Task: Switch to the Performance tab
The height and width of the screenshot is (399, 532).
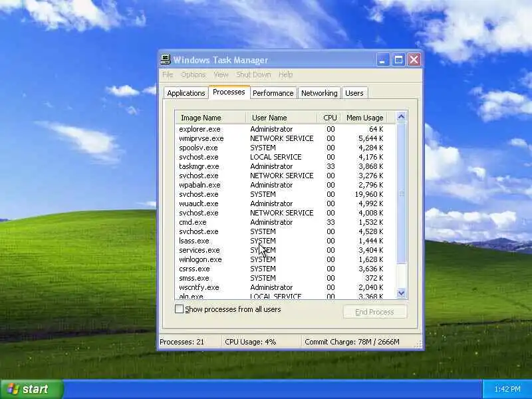Action: pyautogui.click(x=273, y=93)
